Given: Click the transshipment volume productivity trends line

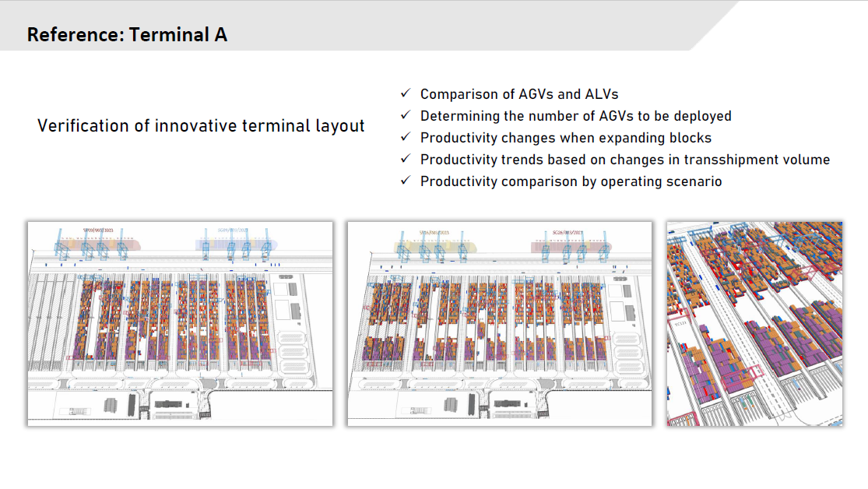Looking at the screenshot, I should (x=624, y=160).
